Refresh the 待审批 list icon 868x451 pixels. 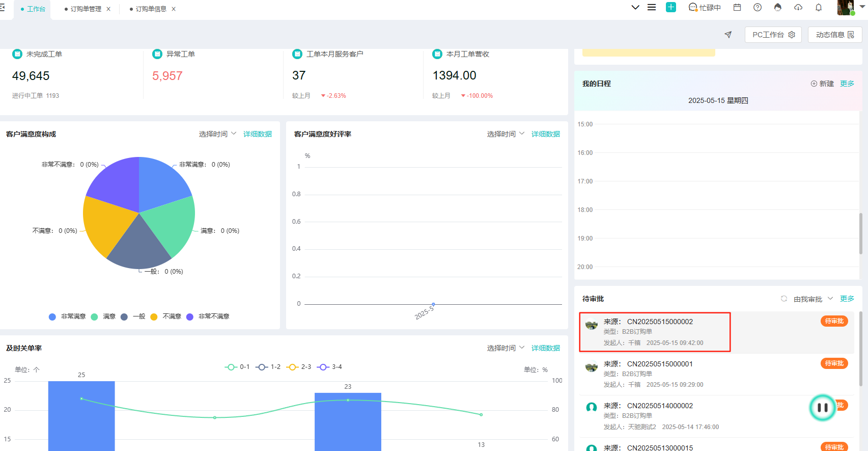pyautogui.click(x=784, y=299)
